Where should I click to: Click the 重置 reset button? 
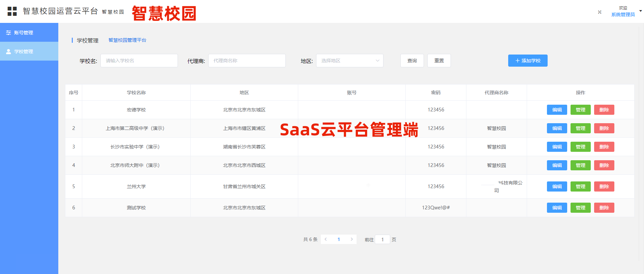click(x=439, y=61)
